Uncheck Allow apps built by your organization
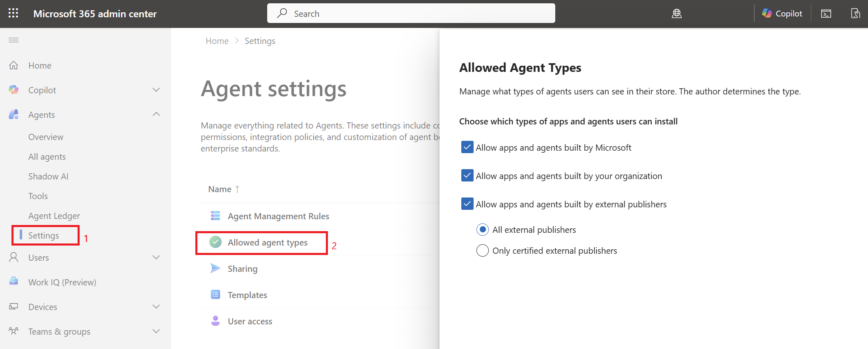The image size is (868, 349). click(467, 175)
